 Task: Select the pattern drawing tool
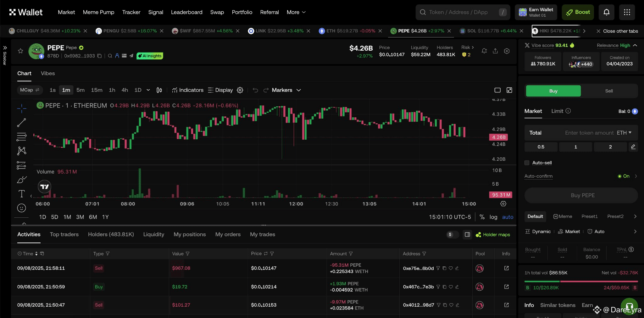21,151
